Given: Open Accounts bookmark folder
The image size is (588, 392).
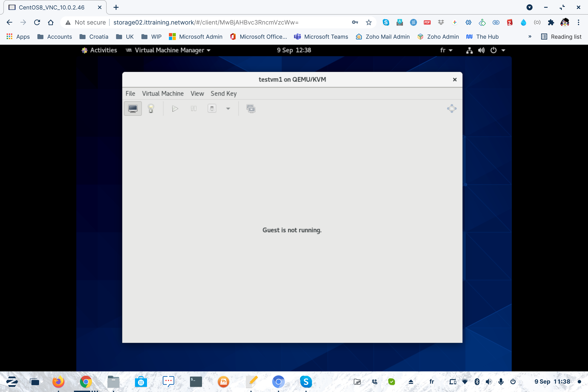Looking at the screenshot, I should (x=55, y=37).
